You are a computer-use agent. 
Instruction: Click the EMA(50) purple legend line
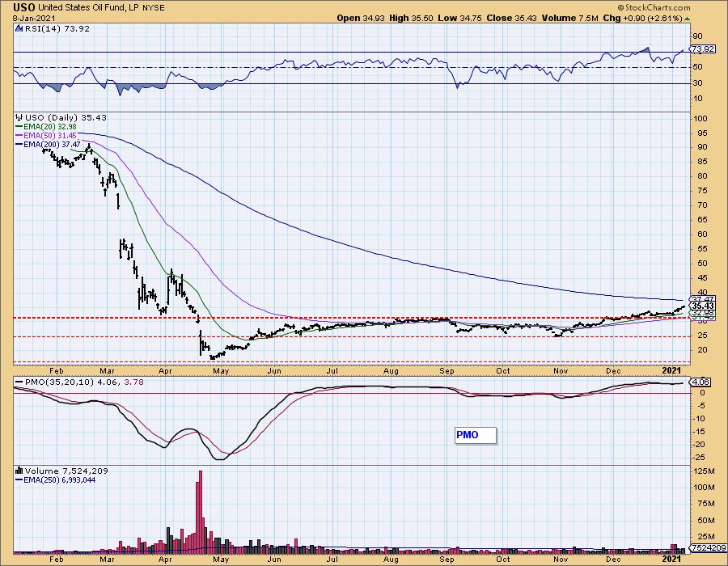(19, 136)
